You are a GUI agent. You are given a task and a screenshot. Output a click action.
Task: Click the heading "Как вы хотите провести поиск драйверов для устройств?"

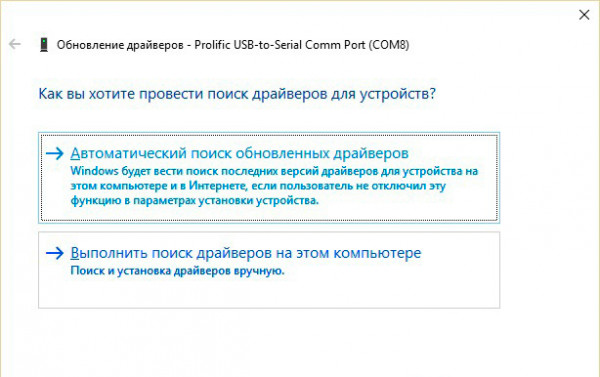tap(237, 93)
